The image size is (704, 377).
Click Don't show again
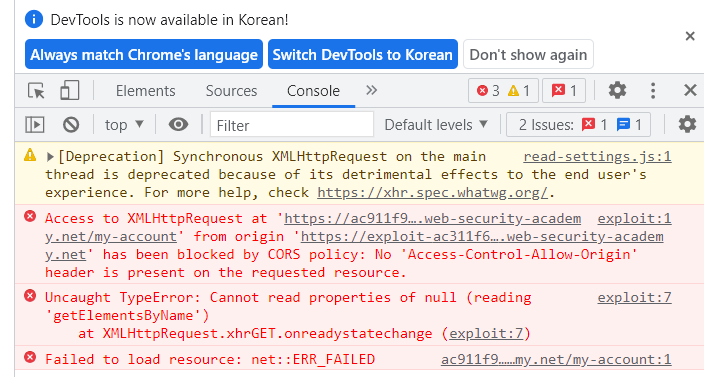(528, 54)
